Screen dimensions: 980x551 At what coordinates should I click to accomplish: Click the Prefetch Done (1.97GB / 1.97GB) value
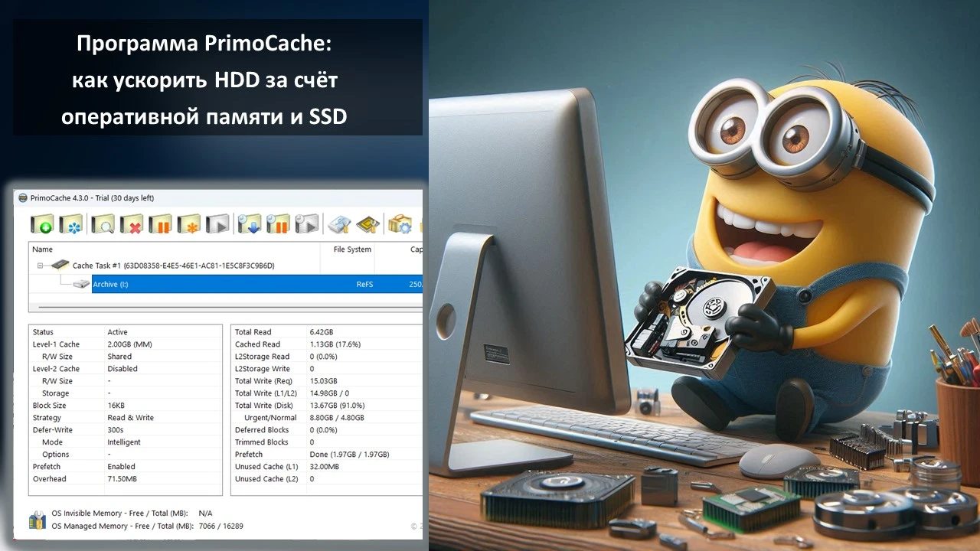349,455
